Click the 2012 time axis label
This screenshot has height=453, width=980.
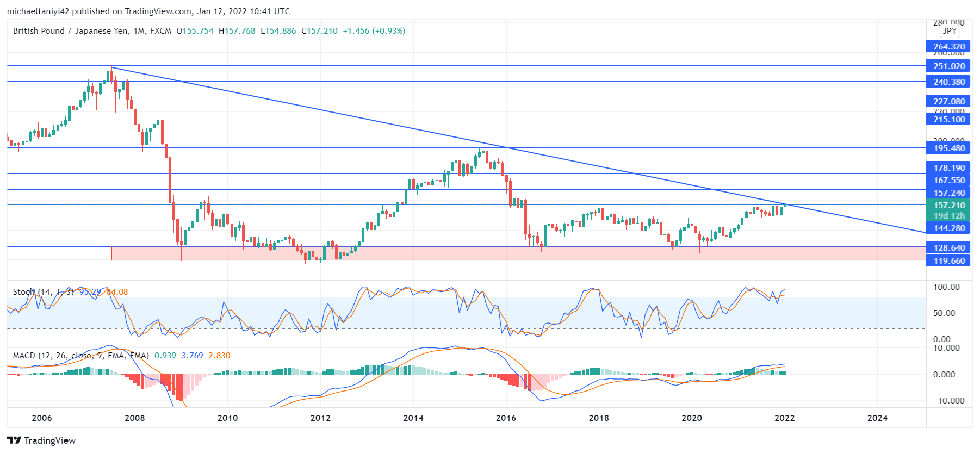tap(320, 418)
